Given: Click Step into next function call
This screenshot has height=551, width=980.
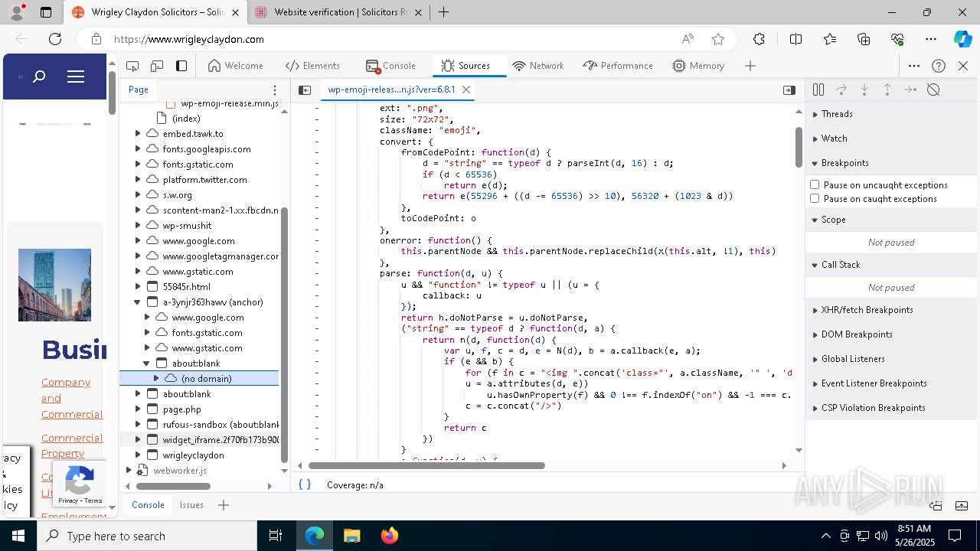Looking at the screenshot, I should [864, 90].
